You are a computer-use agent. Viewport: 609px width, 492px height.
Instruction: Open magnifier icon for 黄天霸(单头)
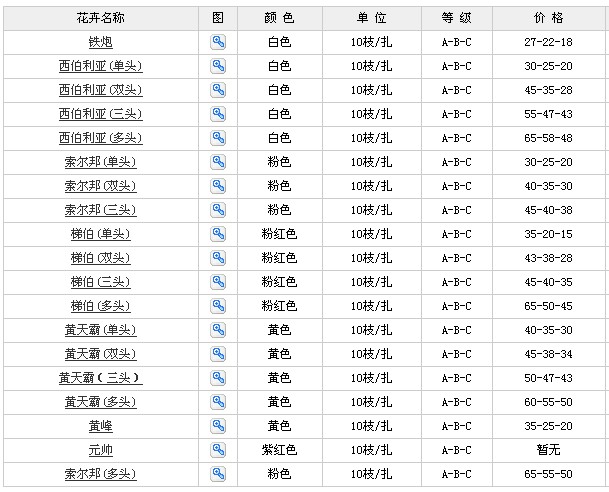coord(218,330)
